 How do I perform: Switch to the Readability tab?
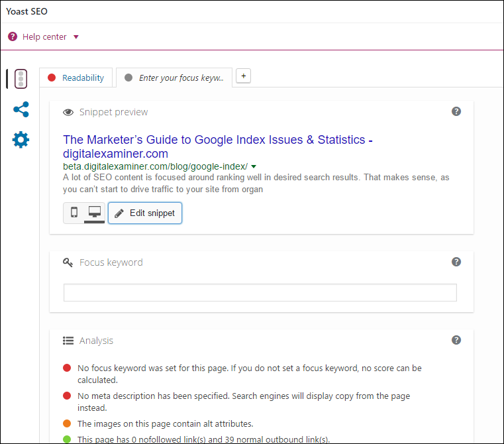click(76, 78)
